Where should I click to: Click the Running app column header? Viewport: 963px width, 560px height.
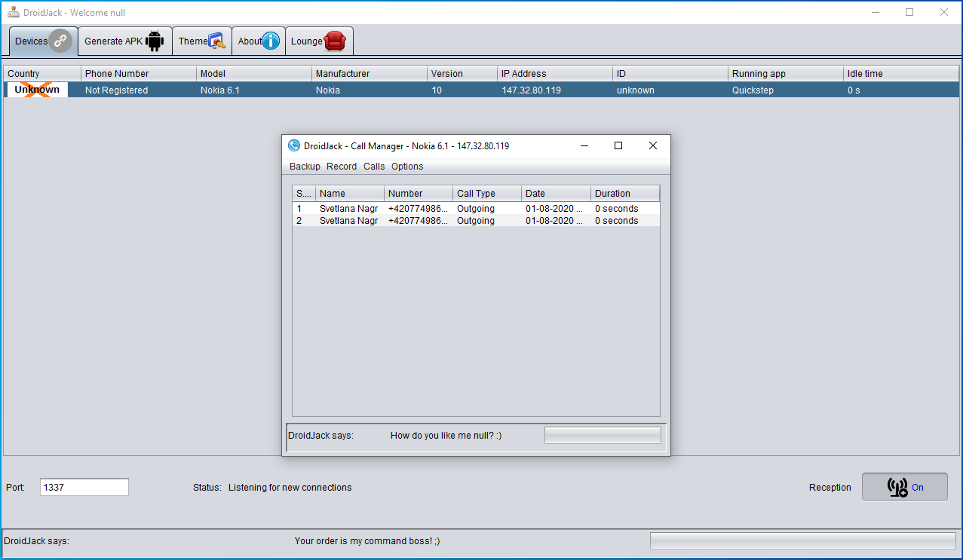tap(786, 73)
